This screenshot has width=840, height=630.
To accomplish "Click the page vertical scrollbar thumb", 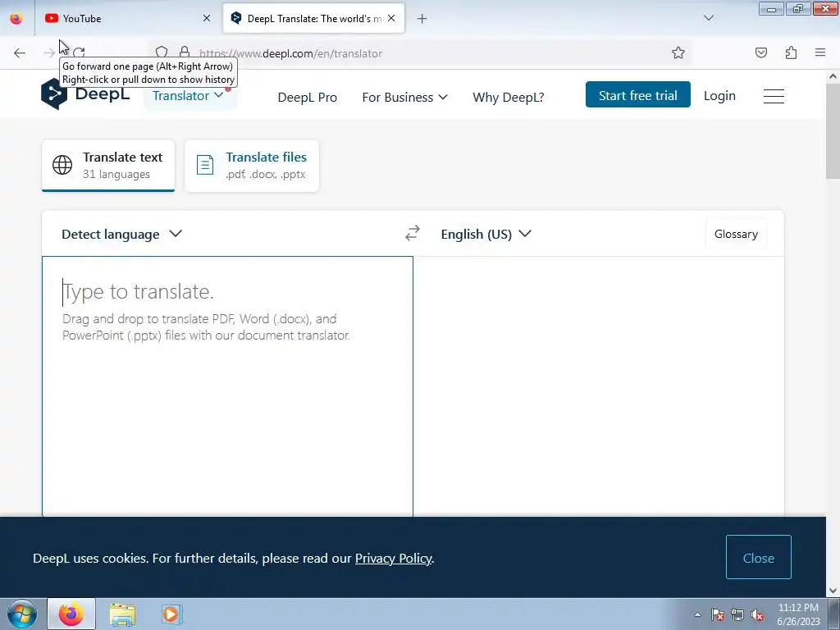I will click(833, 132).
